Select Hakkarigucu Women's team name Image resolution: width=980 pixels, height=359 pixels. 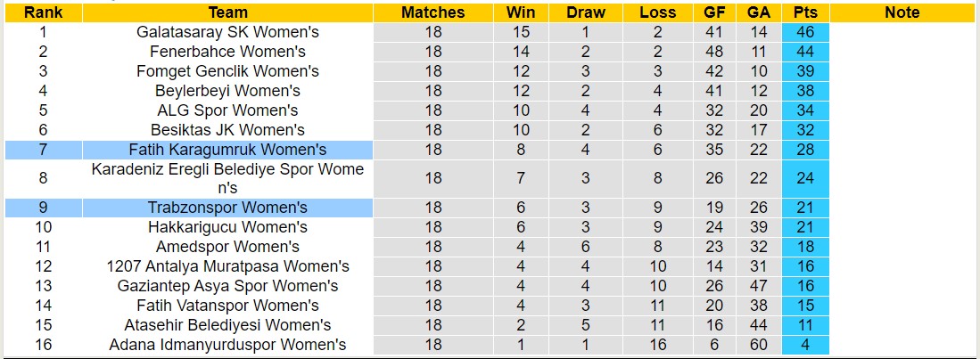point(227,227)
